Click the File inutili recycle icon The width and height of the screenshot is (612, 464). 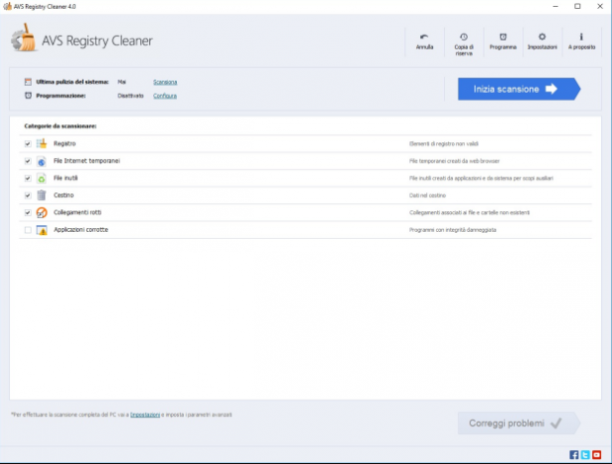point(42,178)
